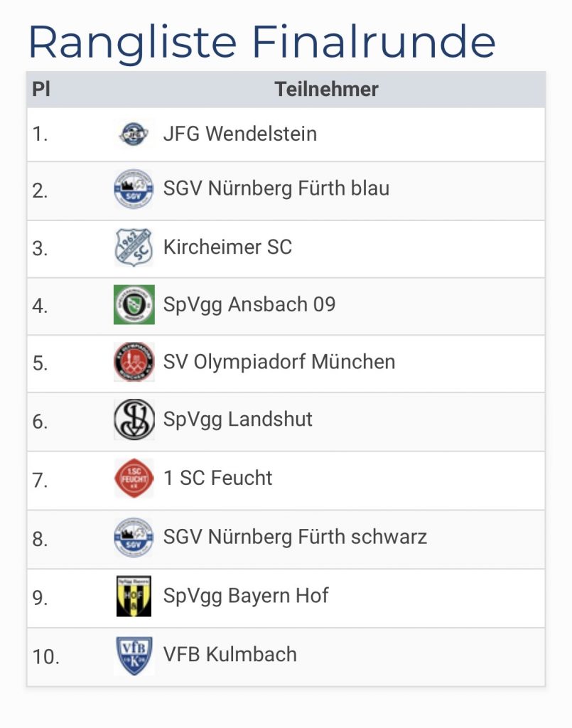Viewport: 572px width, 728px height.
Task: Click the SGV Nürnberg Fürth schwarz logo
Action: click(134, 537)
